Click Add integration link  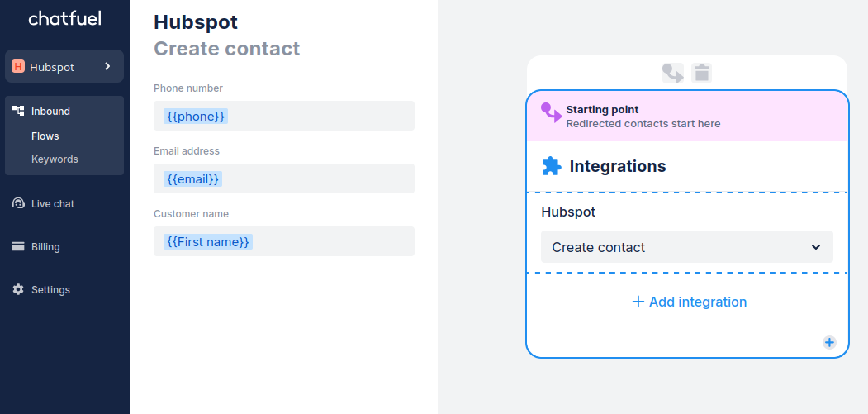pos(689,302)
